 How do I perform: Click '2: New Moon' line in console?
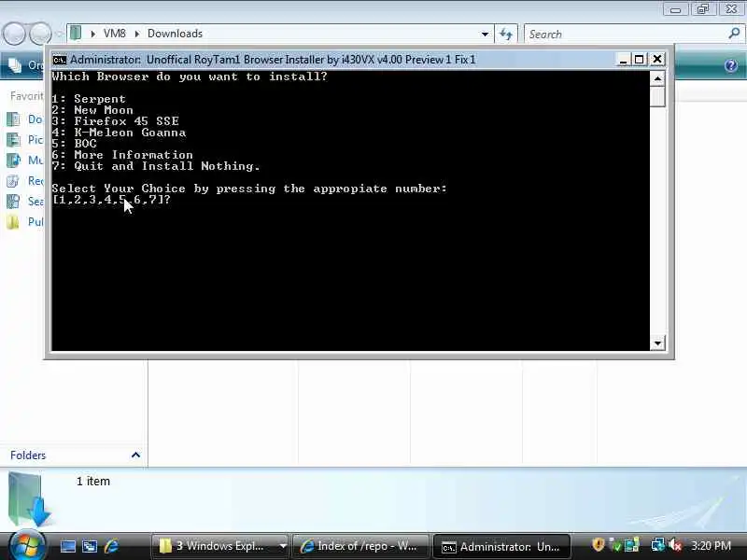tap(92, 110)
